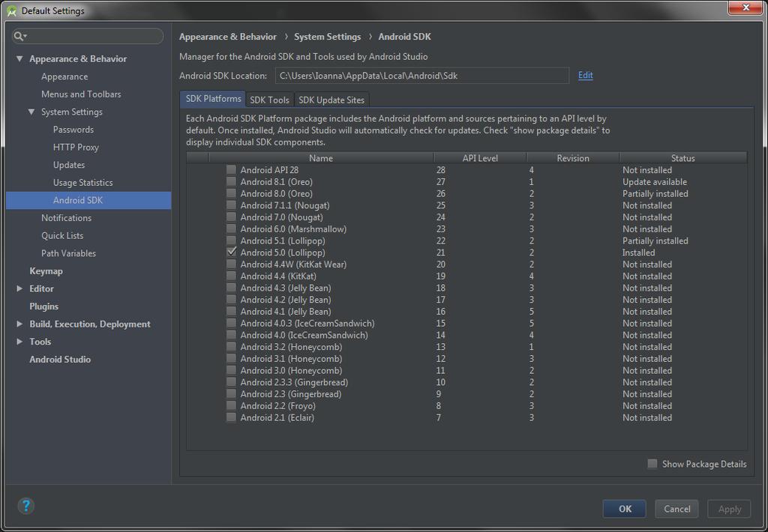
Task: Check the Android 7.1.1 (Nougat) checkbox
Action: coord(231,205)
